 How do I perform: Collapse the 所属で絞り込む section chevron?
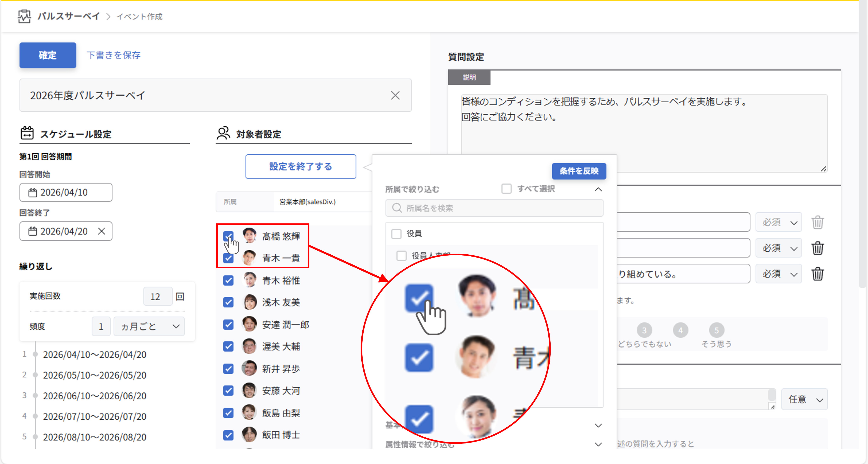click(598, 189)
